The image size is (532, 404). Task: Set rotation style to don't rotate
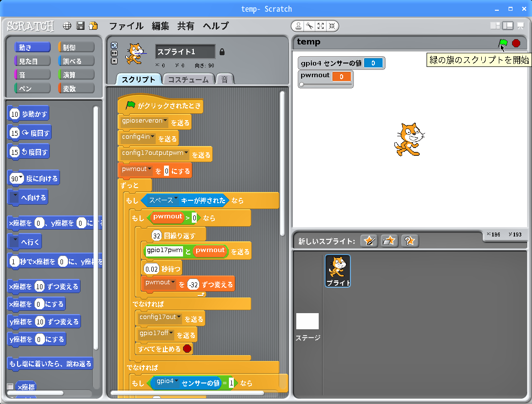[114, 61]
